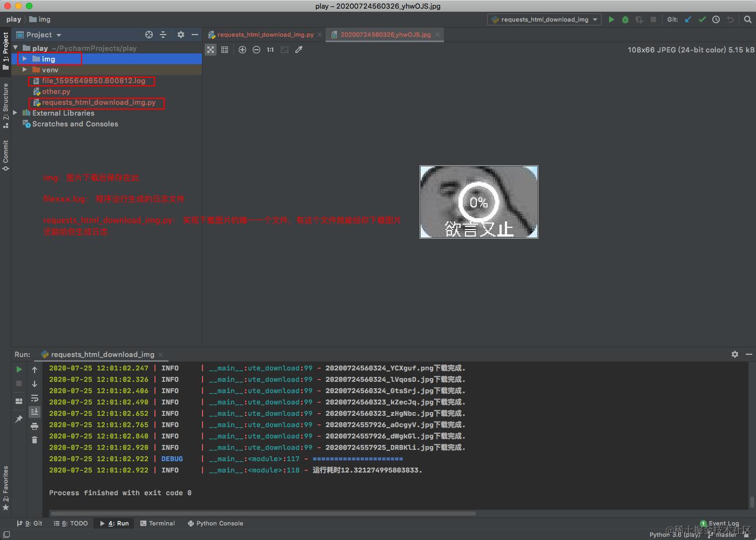Toggle the pixel grid overlay for the image
This screenshot has height=540, width=756.
[x=225, y=49]
